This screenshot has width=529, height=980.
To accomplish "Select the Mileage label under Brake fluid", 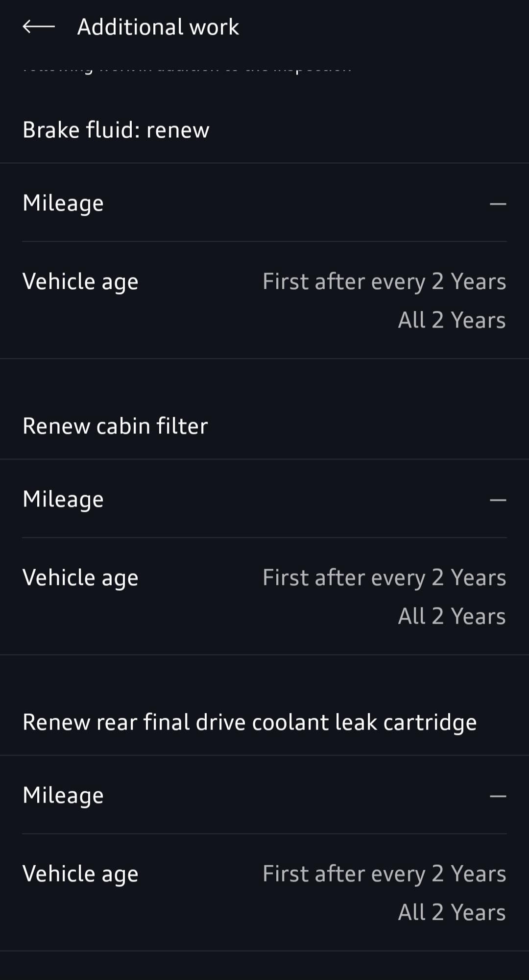I will (63, 203).
